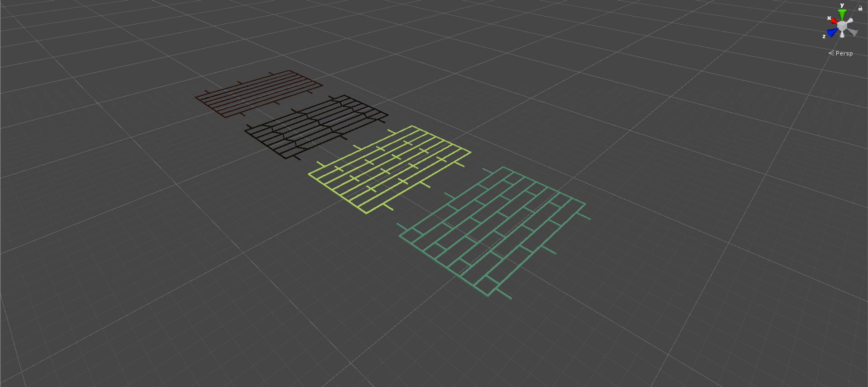Select the dark brown striped grid object
Viewport: 868px width, 387px height.
259,93
